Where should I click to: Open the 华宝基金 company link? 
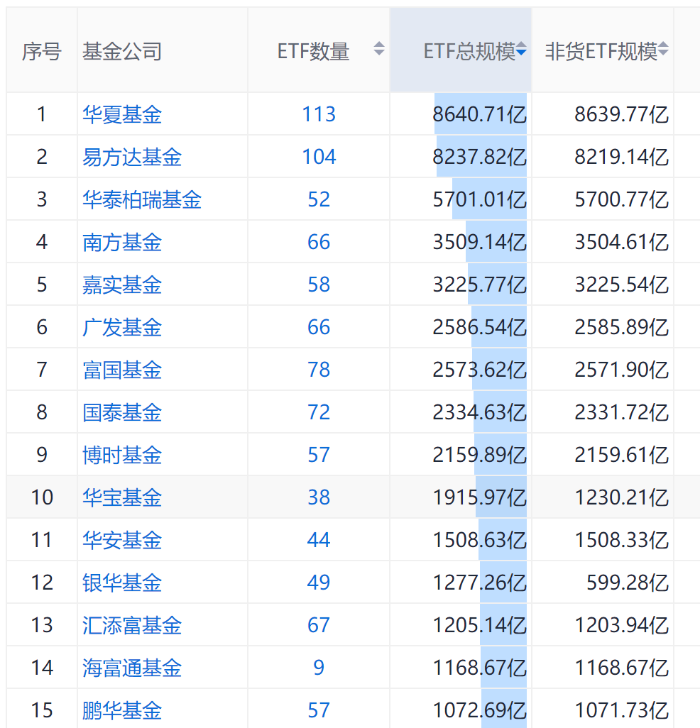coord(122,497)
